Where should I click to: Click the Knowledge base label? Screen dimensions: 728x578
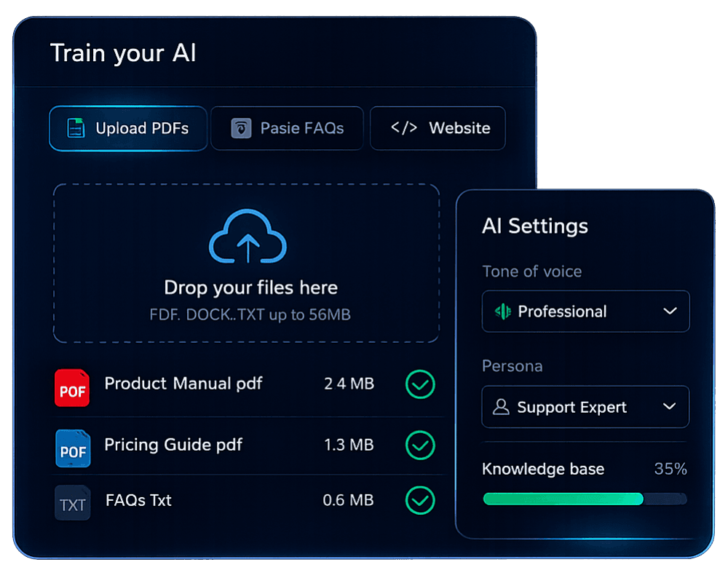tap(543, 470)
